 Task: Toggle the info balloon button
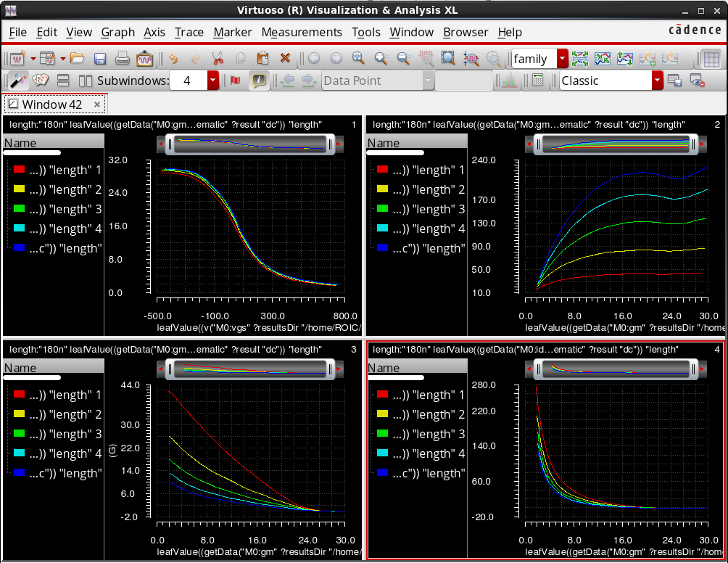(259, 81)
